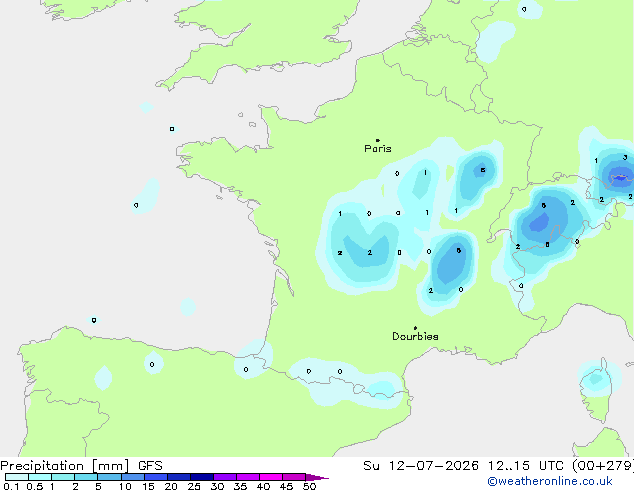Click the 'Precipitation [mm] GFS' title text
Image resolution: width=634 pixels, height=490 pixels.
(81, 466)
